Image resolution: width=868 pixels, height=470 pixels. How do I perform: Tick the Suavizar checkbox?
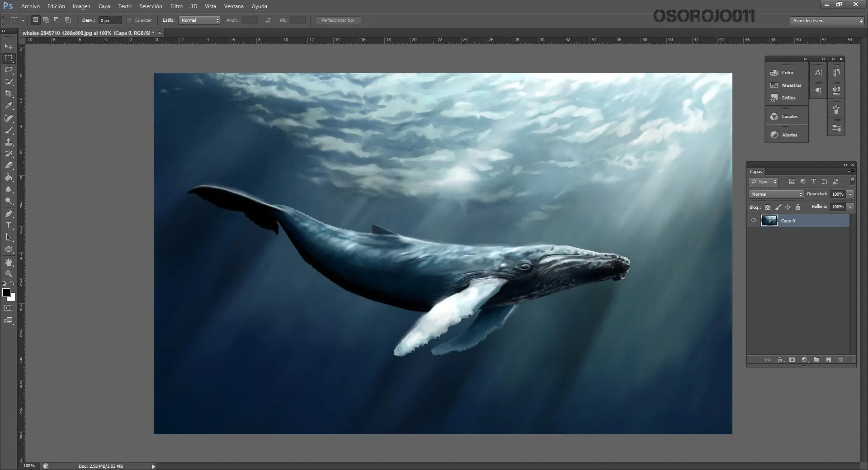point(130,20)
